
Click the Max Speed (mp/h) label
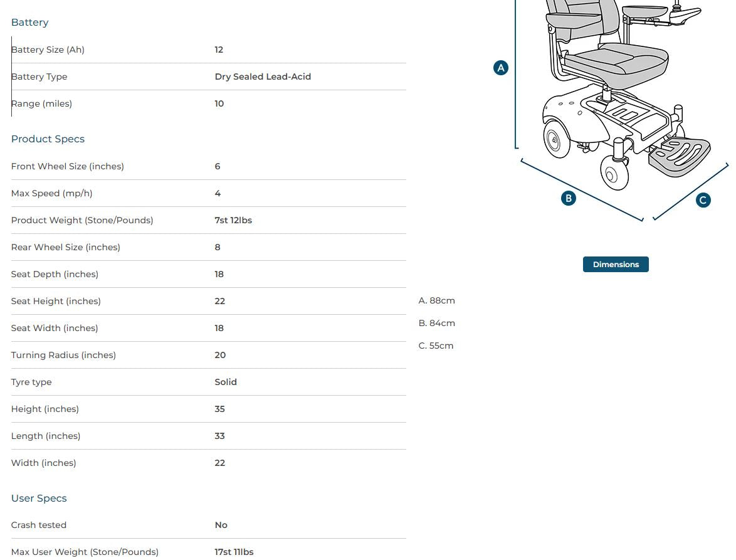(51, 194)
